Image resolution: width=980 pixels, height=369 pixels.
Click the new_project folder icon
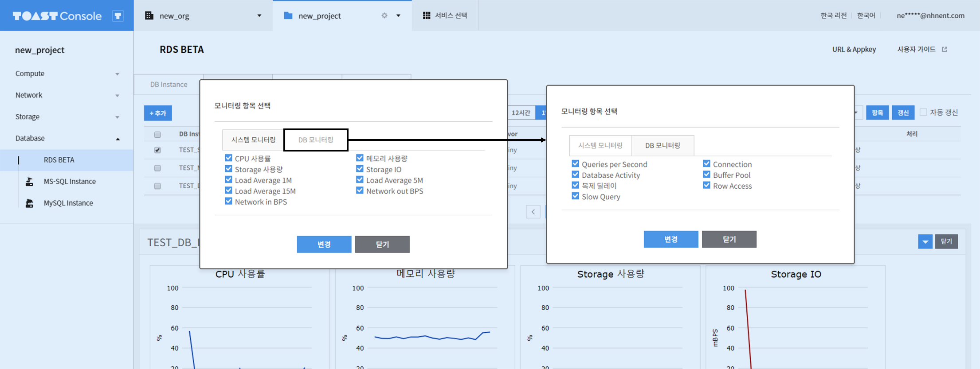(288, 16)
